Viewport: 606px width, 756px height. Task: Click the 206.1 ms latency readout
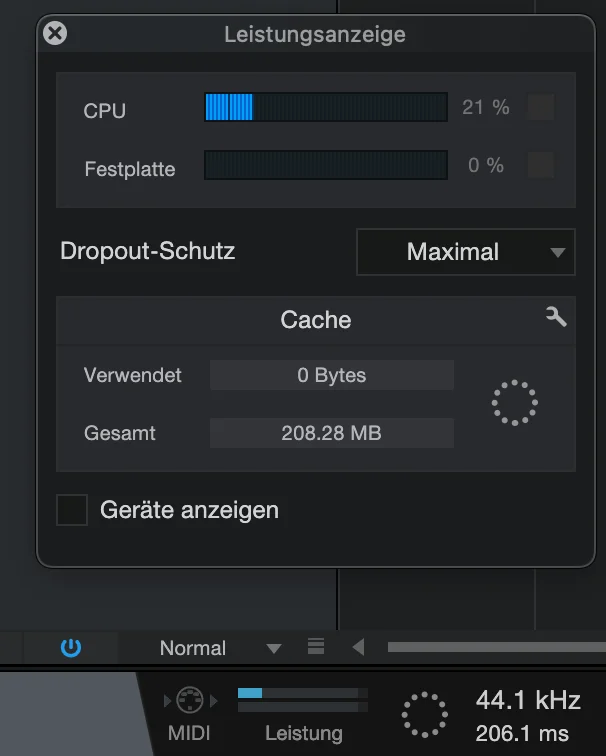(x=522, y=734)
